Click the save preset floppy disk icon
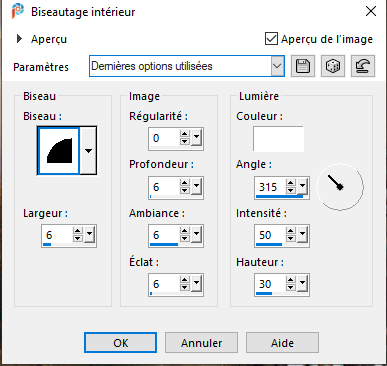The image size is (387, 366). 303,66
